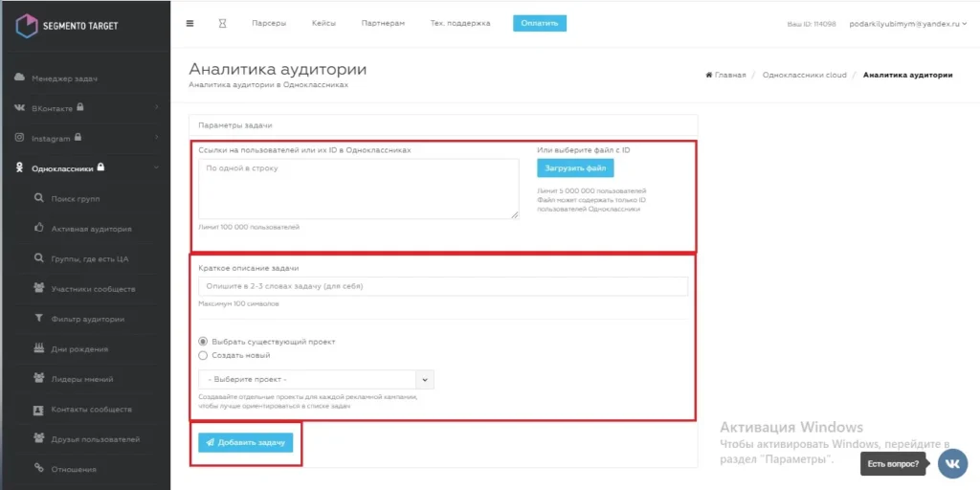Select the Создать новый radio button
980x490 pixels.
point(203,356)
